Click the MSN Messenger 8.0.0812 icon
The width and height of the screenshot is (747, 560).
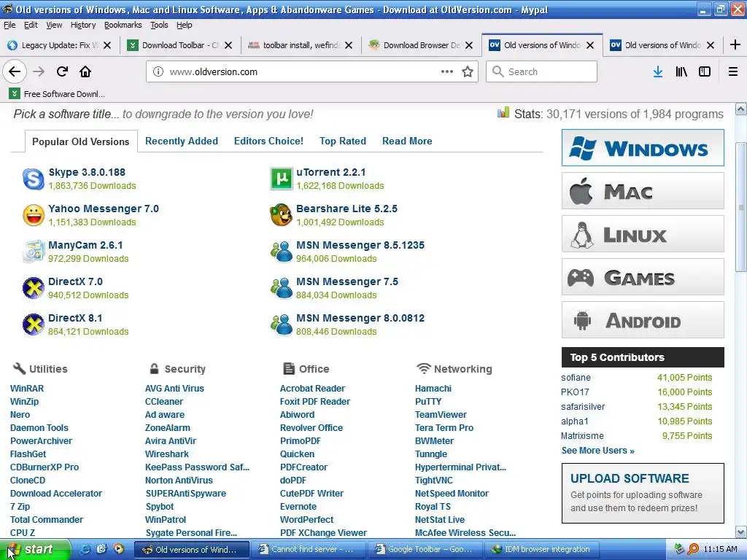click(281, 324)
